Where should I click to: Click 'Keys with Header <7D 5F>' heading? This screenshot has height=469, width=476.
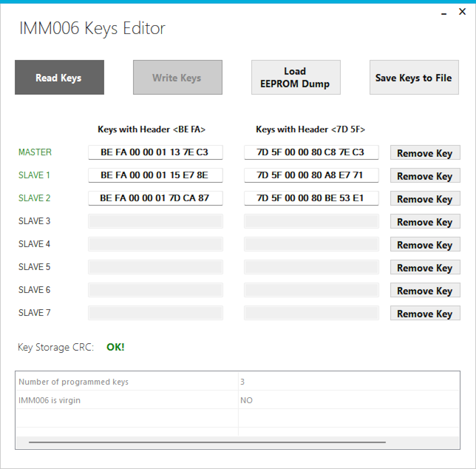coord(310,129)
